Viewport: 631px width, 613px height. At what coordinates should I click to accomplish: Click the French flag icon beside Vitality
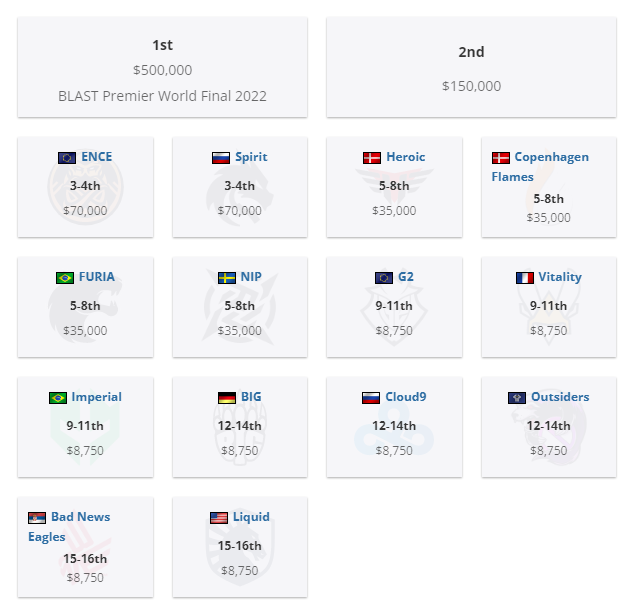click(525, 277)
